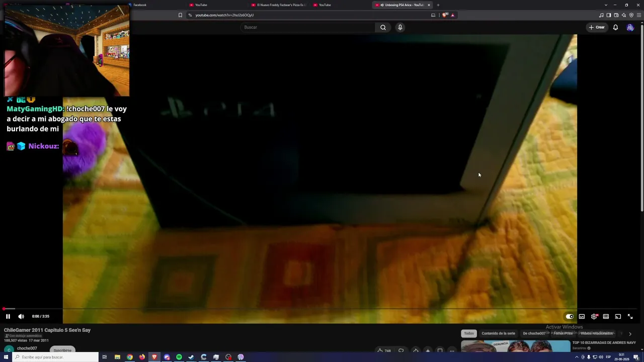Screen dimensions: 644x362
Task: Click the browser address bar URL
Action: click(224, 15)
